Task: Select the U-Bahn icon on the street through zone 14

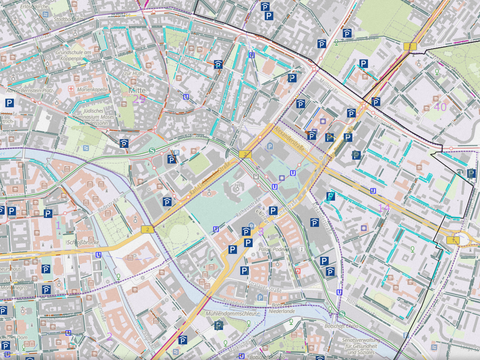Action: point(373,191)
